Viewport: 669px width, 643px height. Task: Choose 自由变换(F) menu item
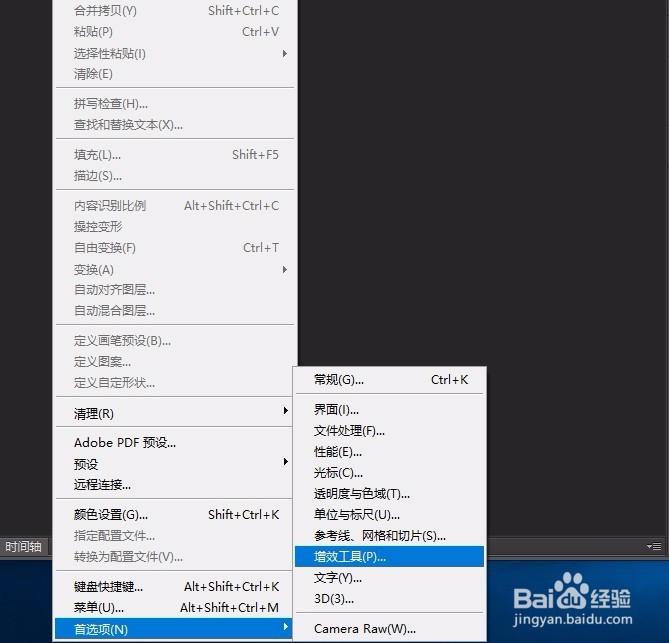tap(175, 248)
